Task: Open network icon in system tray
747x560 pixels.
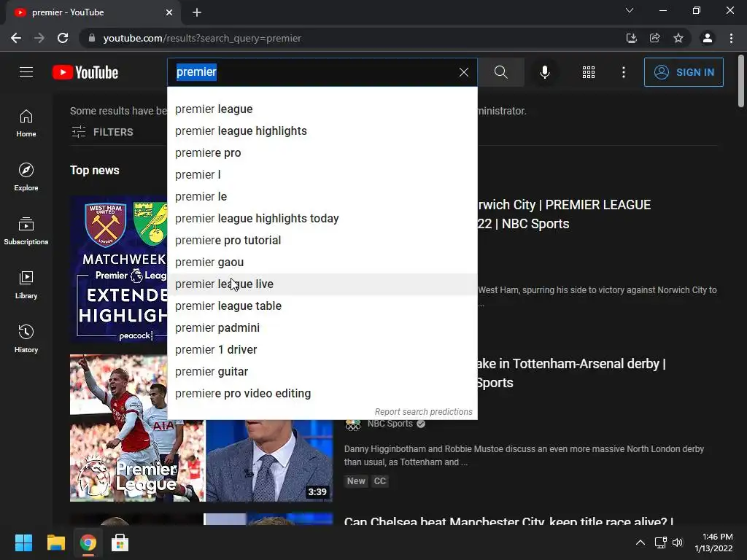Action: point(660,542)
